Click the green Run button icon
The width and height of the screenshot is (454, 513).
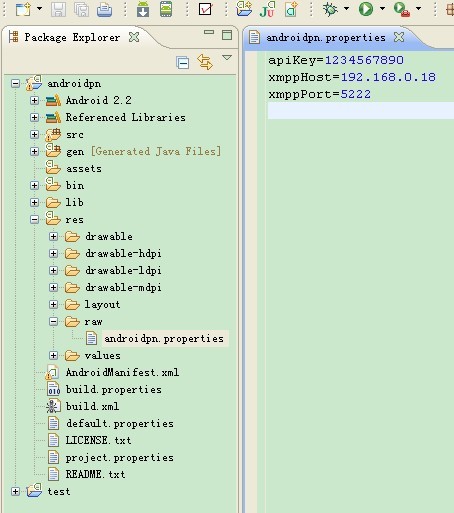366,9
